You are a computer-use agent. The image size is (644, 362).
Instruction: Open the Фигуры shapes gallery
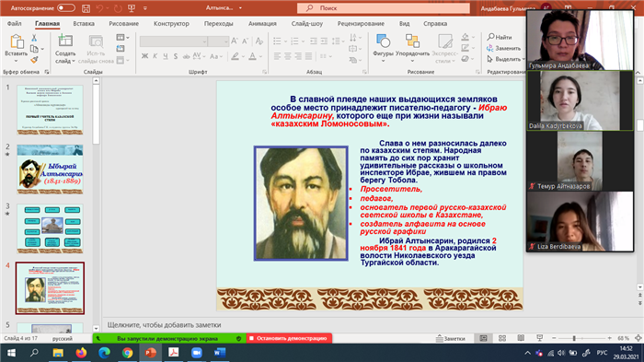pyautogui.click(x=383, y=48)
